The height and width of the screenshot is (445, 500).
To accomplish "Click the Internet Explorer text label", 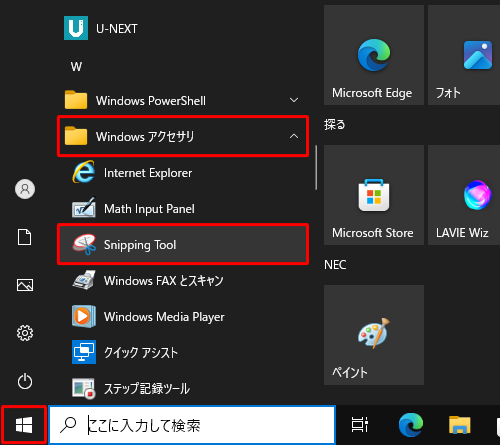I will coord(148,173).
